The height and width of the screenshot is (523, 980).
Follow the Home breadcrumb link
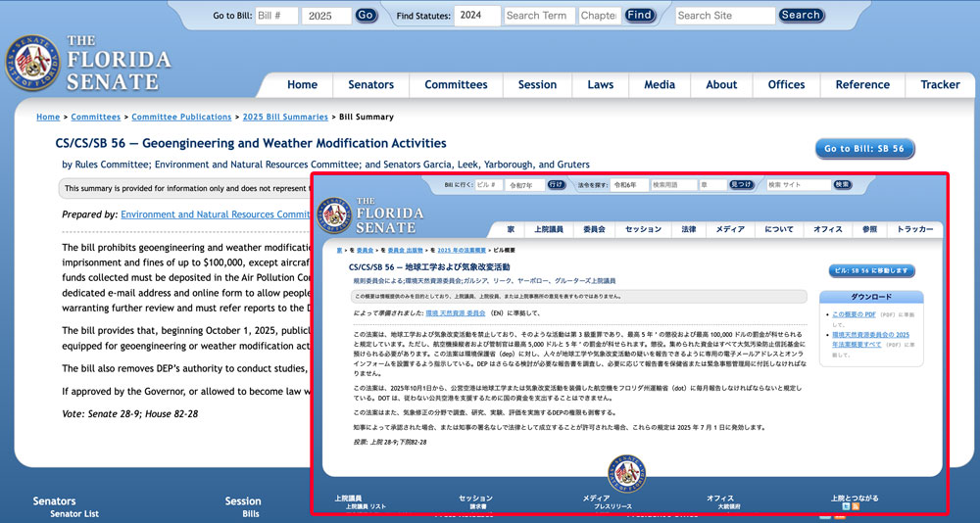click(48, 117)
